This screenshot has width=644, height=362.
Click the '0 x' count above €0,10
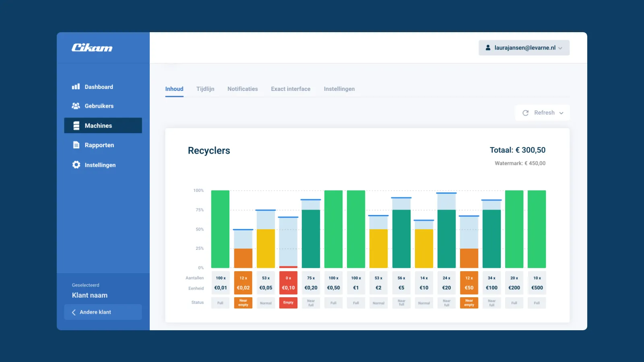pos(288,278)
